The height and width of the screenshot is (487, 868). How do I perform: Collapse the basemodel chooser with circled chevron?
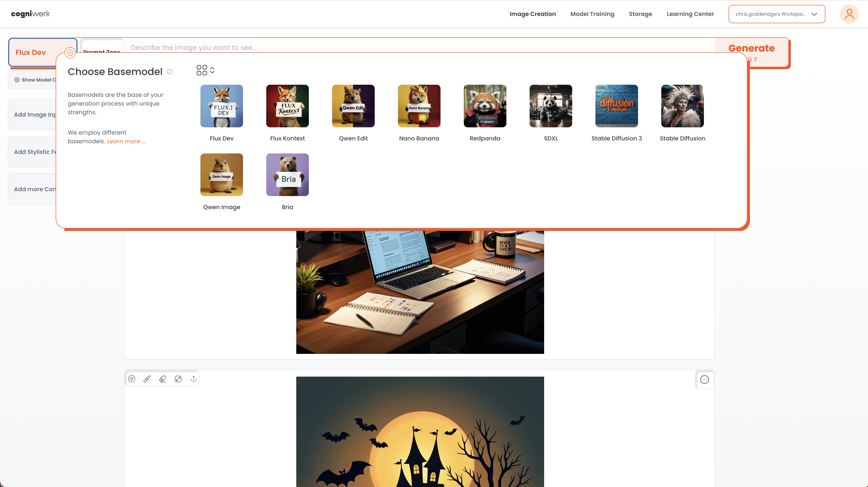[70, 53]
